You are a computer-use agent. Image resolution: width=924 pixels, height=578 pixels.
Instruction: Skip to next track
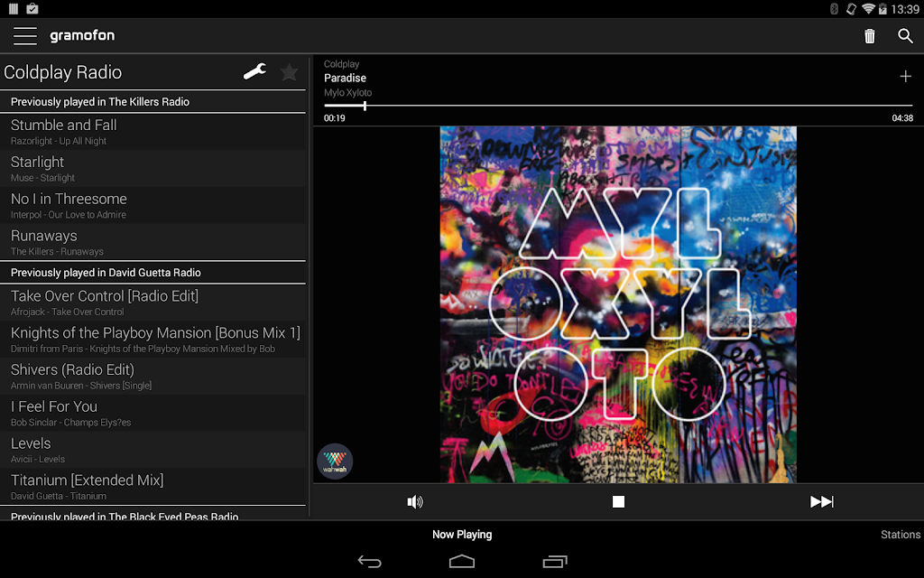tap(821, 501)
